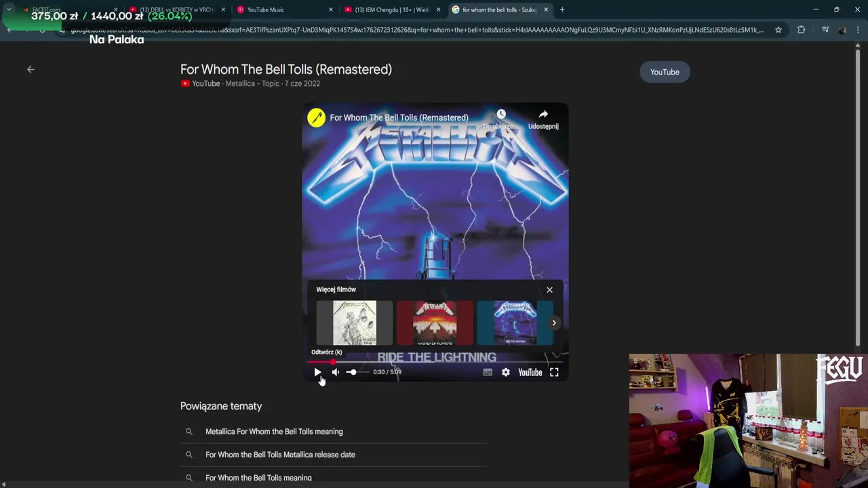Click the Metallica - Topic source text
This screenshot has height=488, width=868.
(x=252, y=83)
